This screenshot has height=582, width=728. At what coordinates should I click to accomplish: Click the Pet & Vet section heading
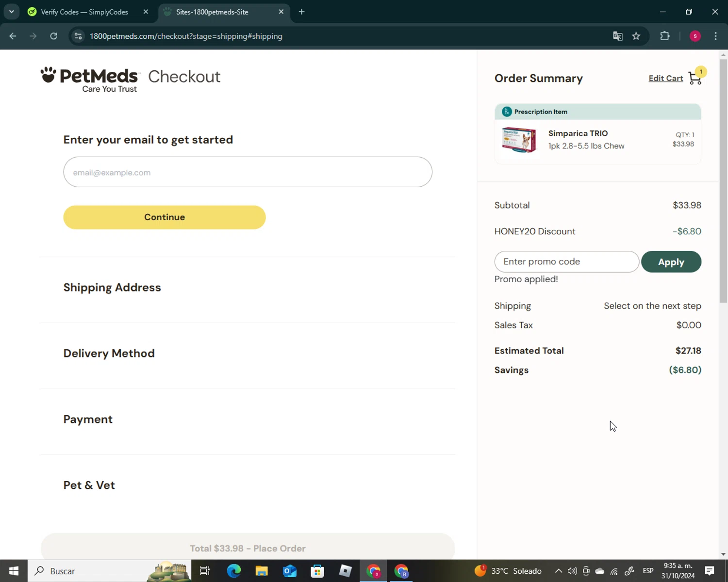[89, 485]
